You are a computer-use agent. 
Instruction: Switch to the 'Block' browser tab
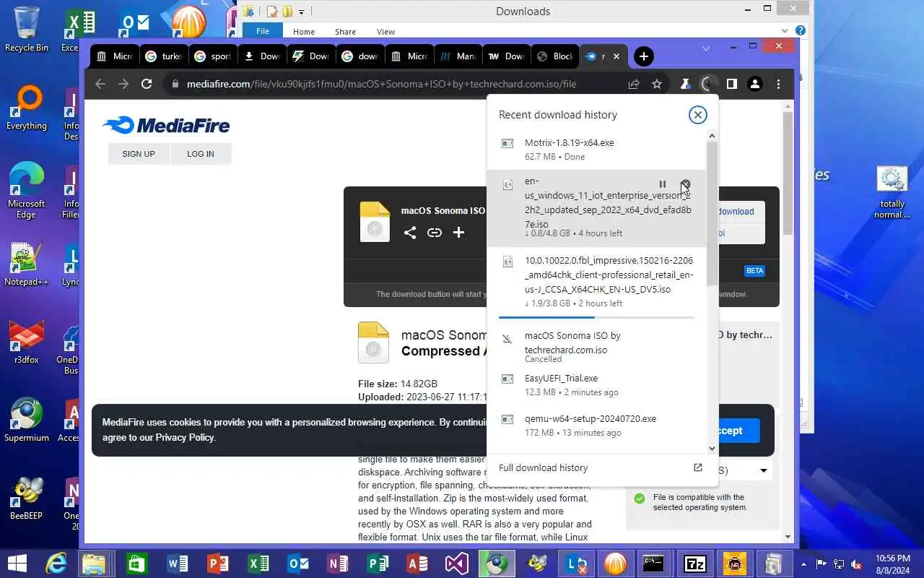point(556,56)
